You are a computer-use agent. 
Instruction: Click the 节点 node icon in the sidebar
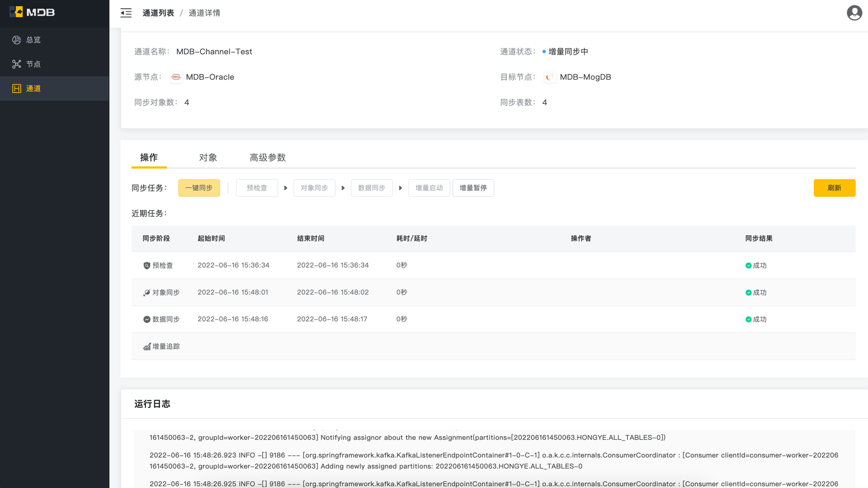coord(17,64)
